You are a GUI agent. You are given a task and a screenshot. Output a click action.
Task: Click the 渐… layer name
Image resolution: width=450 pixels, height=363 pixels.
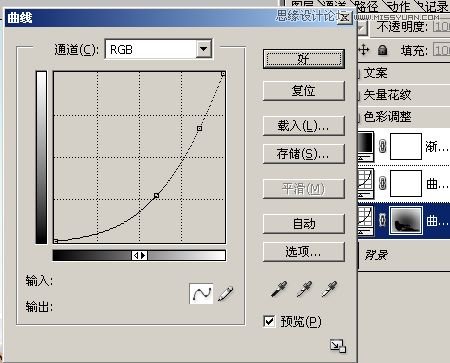tap(437, 147)
